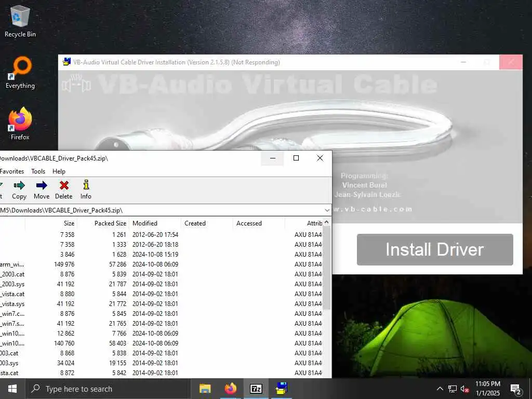Click the scroll up arrow in file list
This screenshot has width=532, height=399.
pyautogui.click(x=327, y=222)
